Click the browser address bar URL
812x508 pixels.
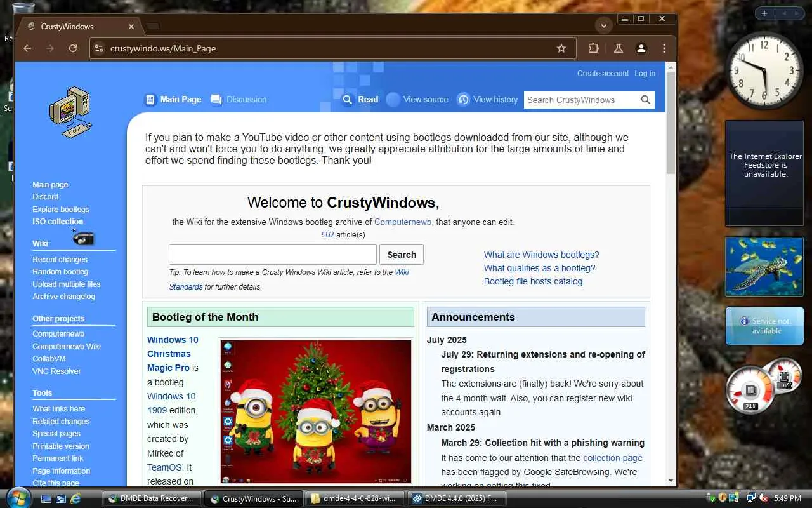[x=163, y=48]
